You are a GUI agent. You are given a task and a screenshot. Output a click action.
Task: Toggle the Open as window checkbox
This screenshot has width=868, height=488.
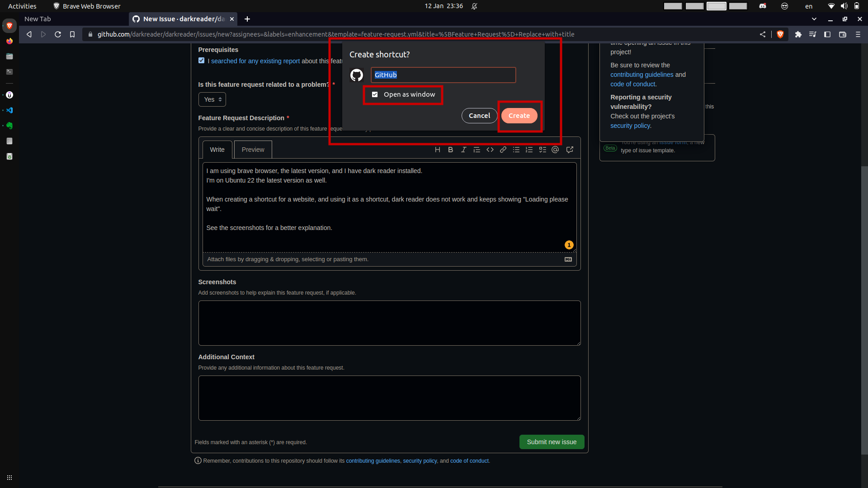(375, 94)
